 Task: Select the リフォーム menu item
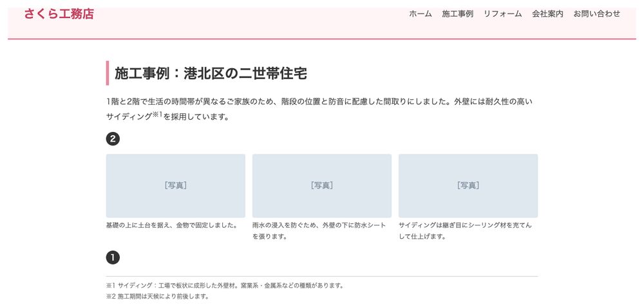[x=503, y=14]
